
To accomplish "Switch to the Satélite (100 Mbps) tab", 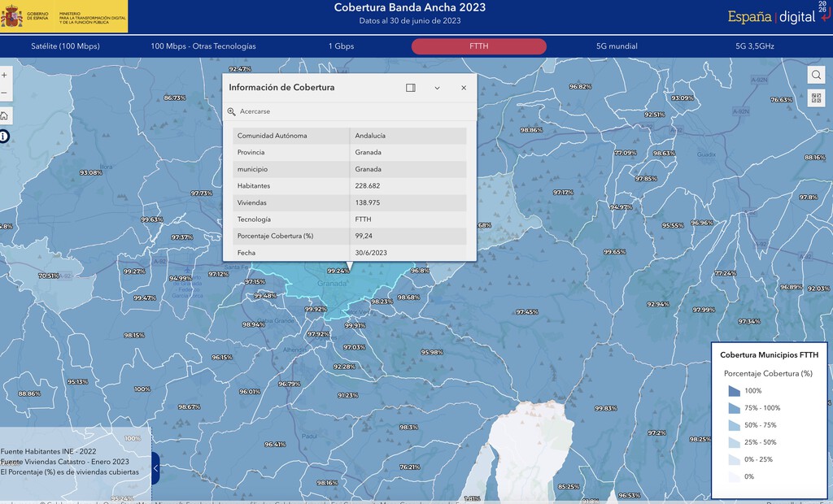I will point(65,46).
